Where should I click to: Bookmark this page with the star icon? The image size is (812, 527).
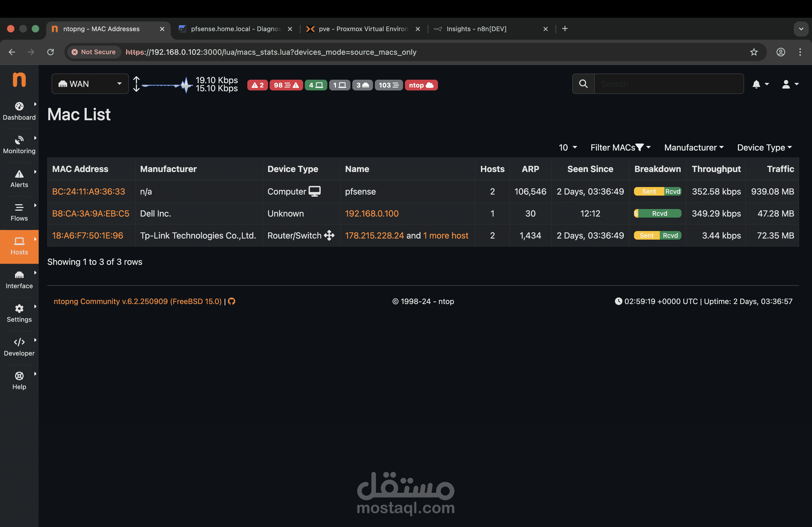coord(754,52)
